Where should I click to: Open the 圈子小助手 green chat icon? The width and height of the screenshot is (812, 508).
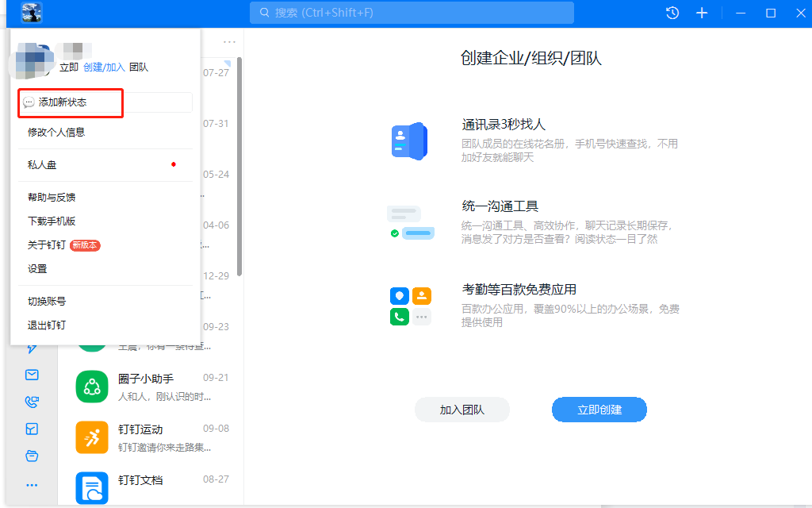click(92, 387)
